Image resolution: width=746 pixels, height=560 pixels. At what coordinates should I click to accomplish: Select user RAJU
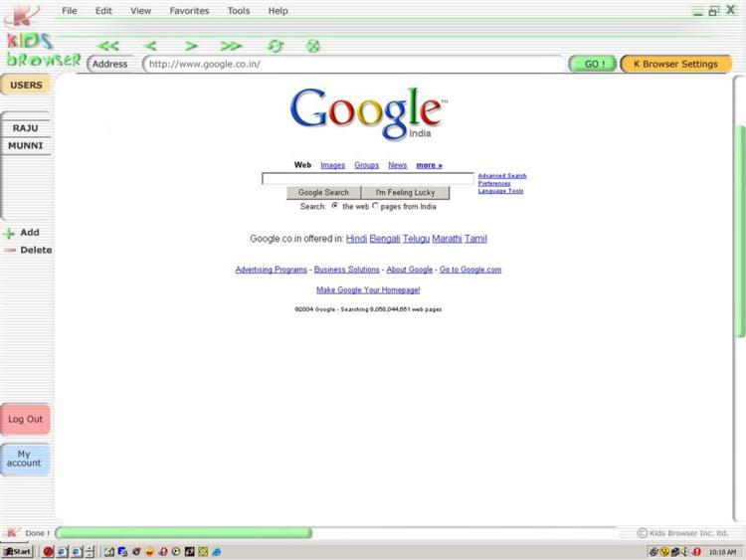click(26, 128)
